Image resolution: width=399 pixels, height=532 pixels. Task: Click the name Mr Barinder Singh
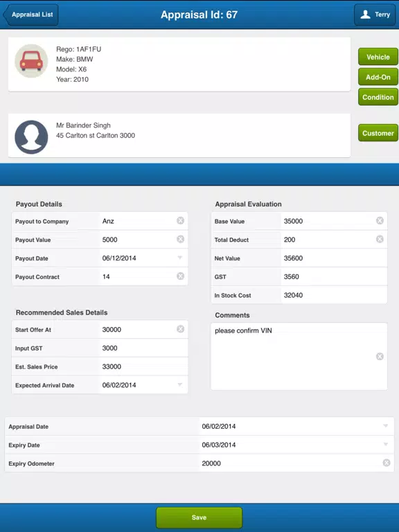tap(83, 125)
